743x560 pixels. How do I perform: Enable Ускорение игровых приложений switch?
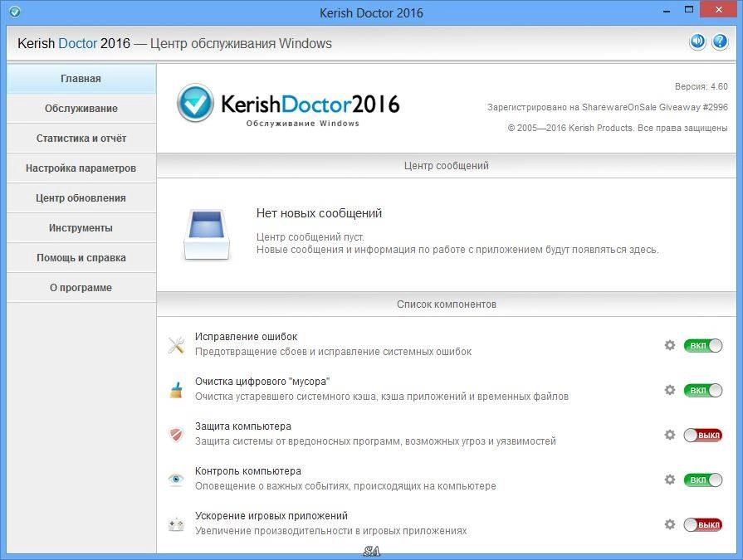click(702, 524)
